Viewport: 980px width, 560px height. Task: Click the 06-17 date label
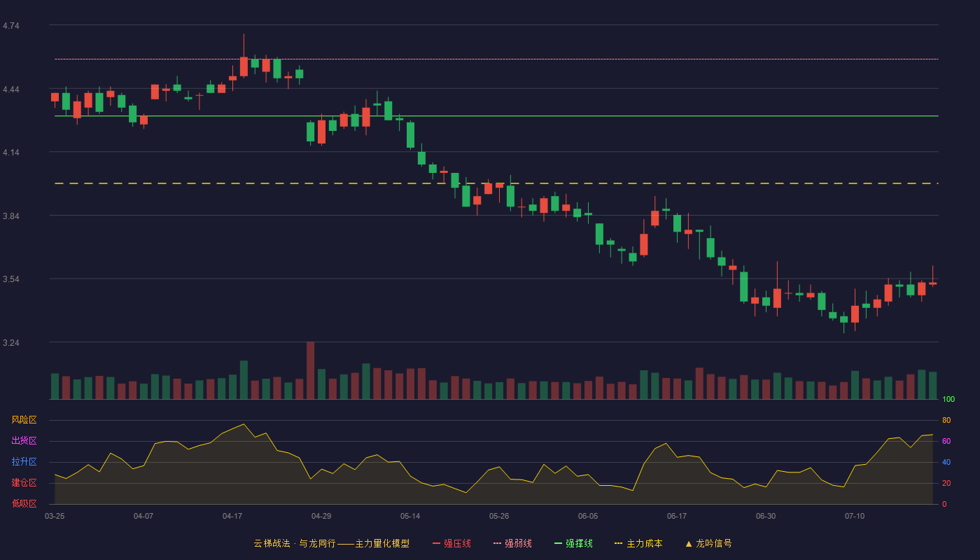pos(677,516)
